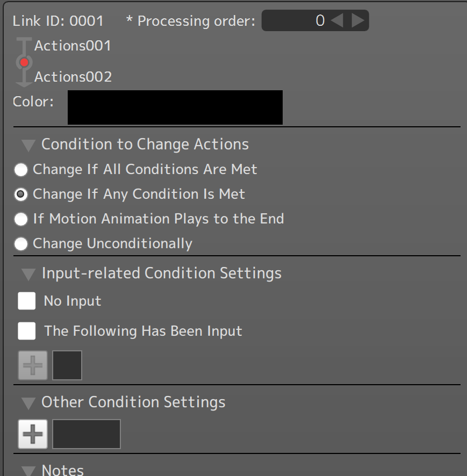This screenshot has width=467, height=476.
Task: Collapse Other Condition Settings section
Action: click(29, 403)
